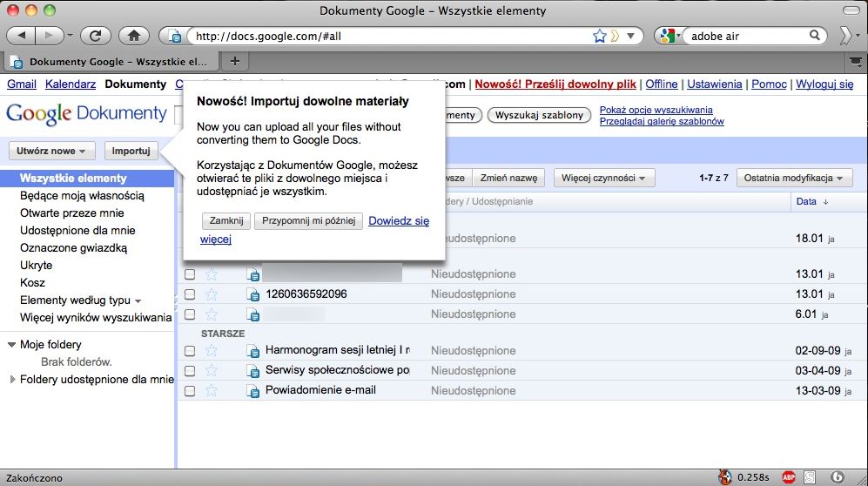This screenshot has width=868, height=486.
Task: Click the round b icon in status bar
Action: [838, 477]
